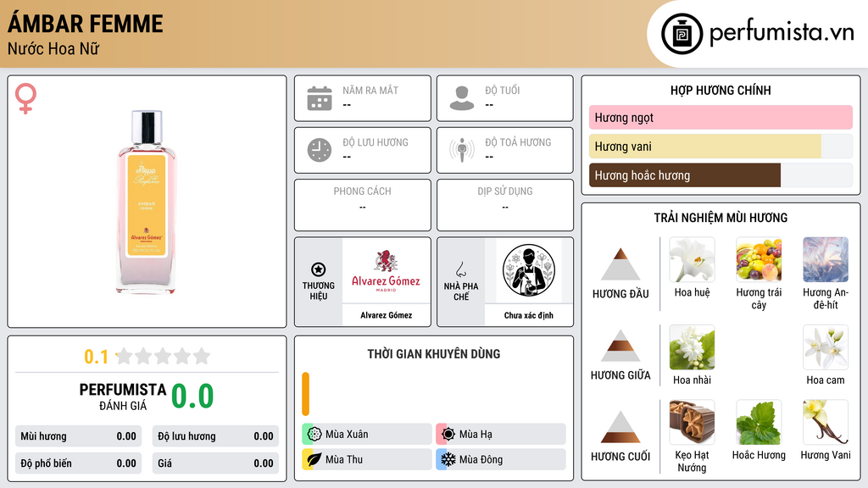Click the five-star rating row

pyautogui.click(x=163, y=356)
